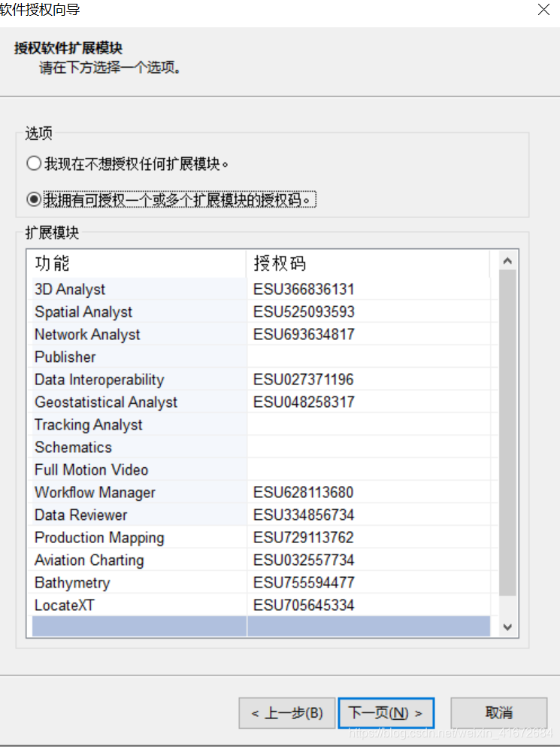
Task: Close the authorization wizard window
Action: pos(543,10)
